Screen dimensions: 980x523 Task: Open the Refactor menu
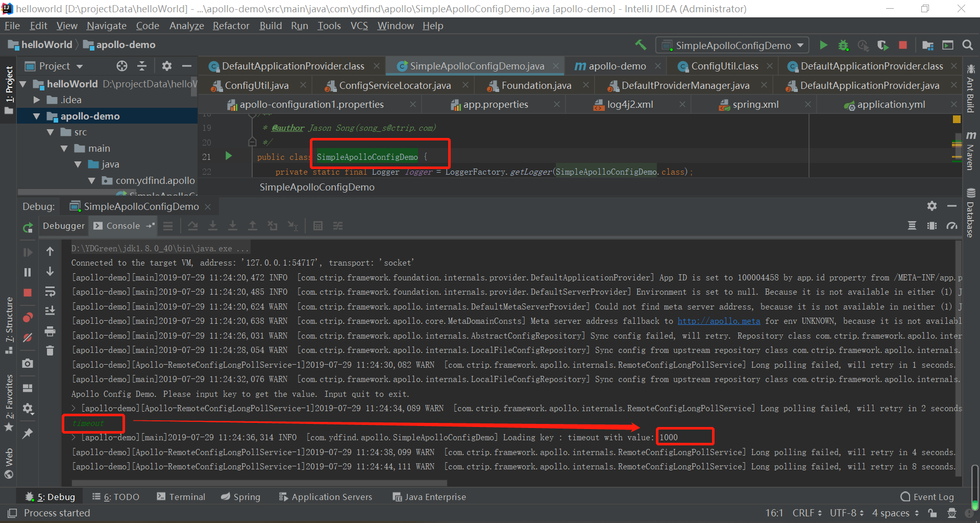point(231,26)
